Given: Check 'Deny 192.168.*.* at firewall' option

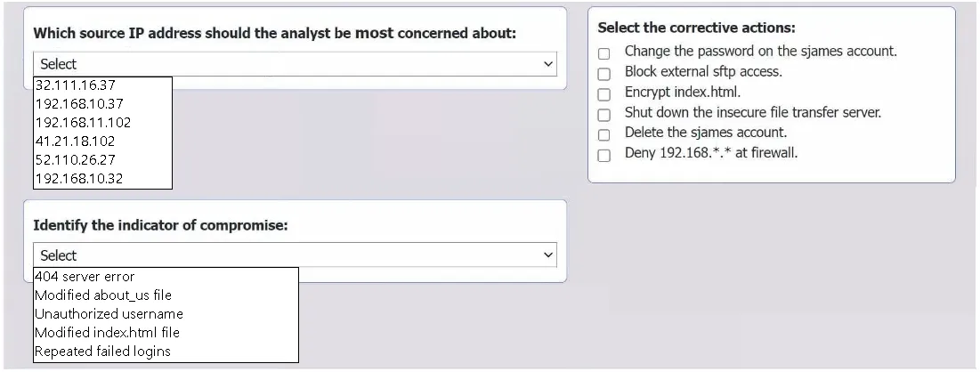Looking at the screenshot, I should pyautogui.click(x=603, y=156).
